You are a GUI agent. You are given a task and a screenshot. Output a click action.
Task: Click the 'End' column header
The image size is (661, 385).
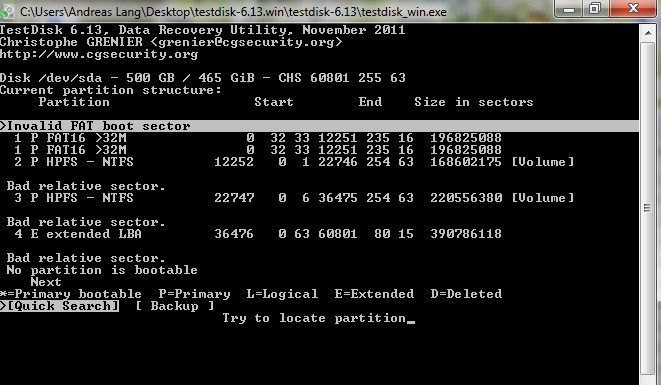tap(370, 102)
